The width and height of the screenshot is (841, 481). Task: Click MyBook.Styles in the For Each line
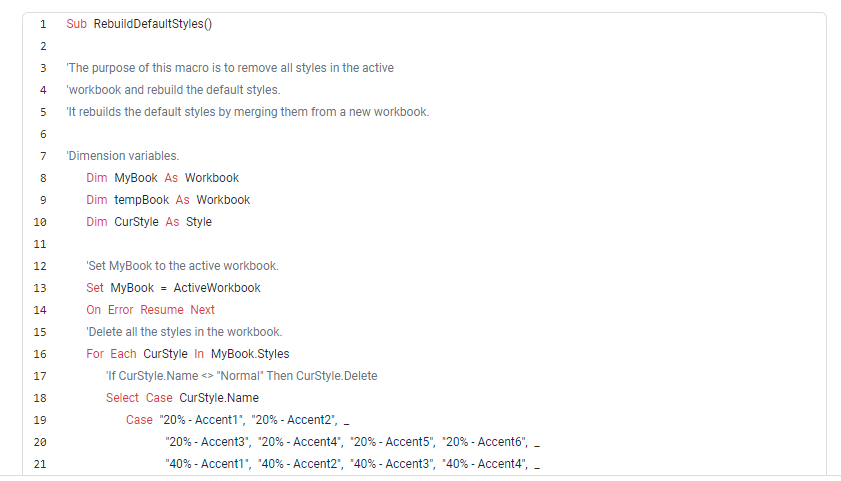pyautogui.click(x=250, y=354)
